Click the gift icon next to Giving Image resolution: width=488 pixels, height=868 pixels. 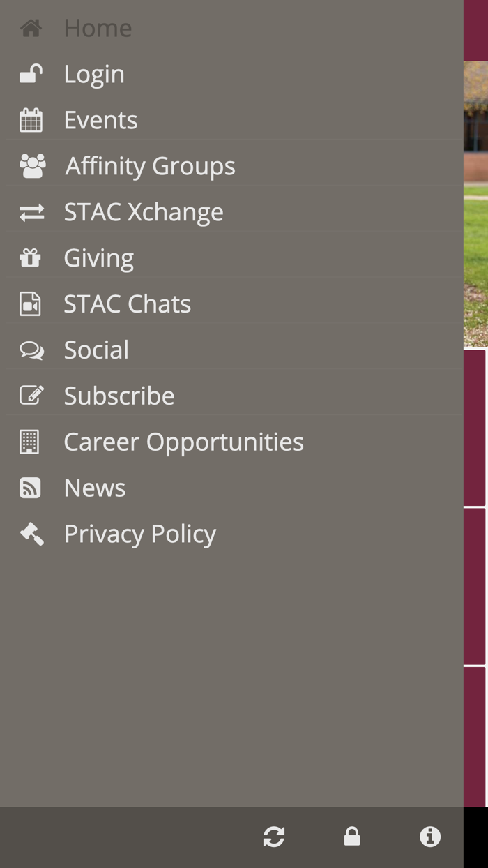(31, 257)
